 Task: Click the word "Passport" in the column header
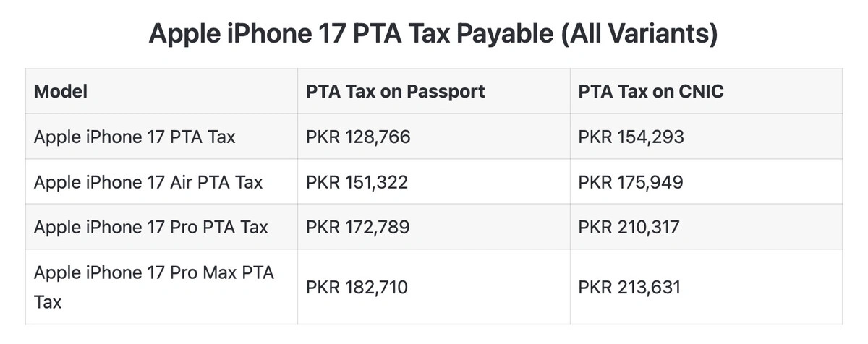(446, 92)
